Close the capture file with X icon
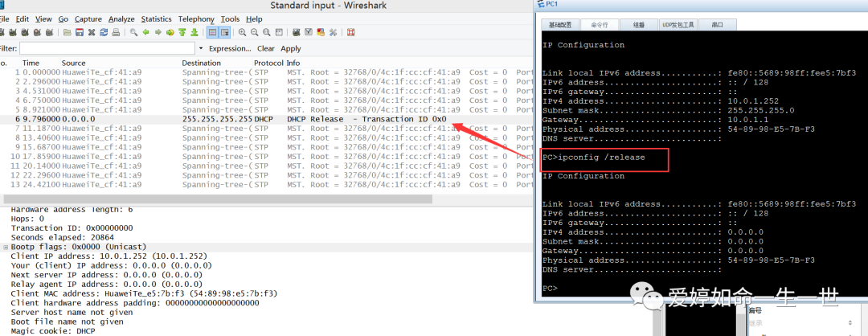Image resolution: width=868 pixels, height=336 pixels. click(92, 32)
